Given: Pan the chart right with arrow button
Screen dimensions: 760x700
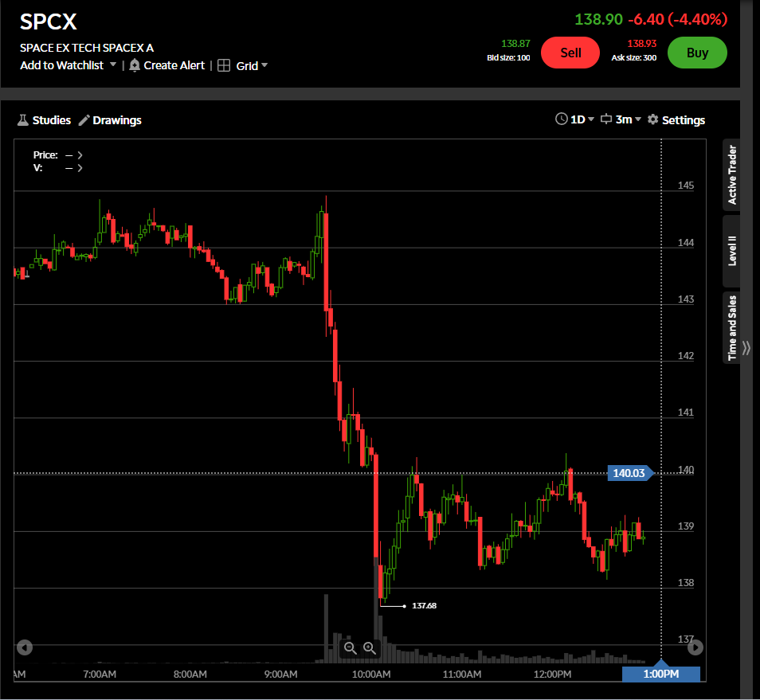Looking at the screenshot, I should pos(695,647).
